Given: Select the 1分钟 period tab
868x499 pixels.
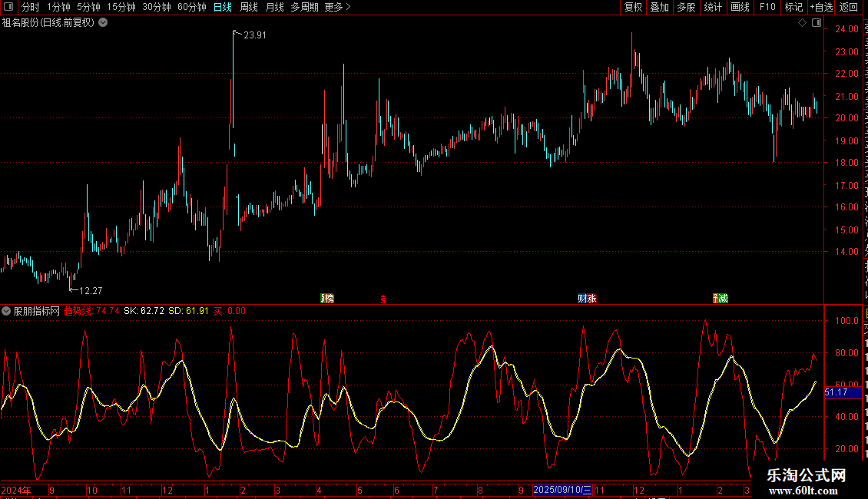Looking at the screenshot, I should click(58, 7).
